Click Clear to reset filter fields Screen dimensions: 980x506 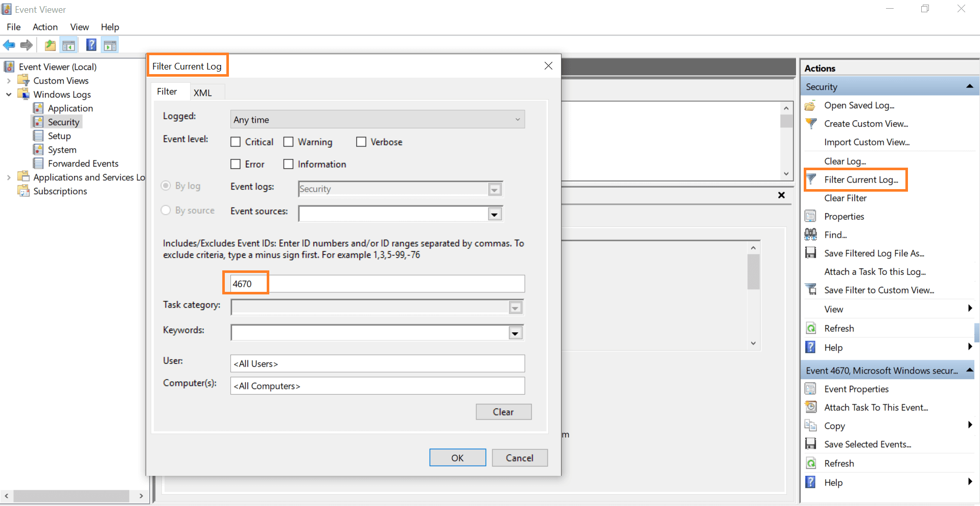503,412
